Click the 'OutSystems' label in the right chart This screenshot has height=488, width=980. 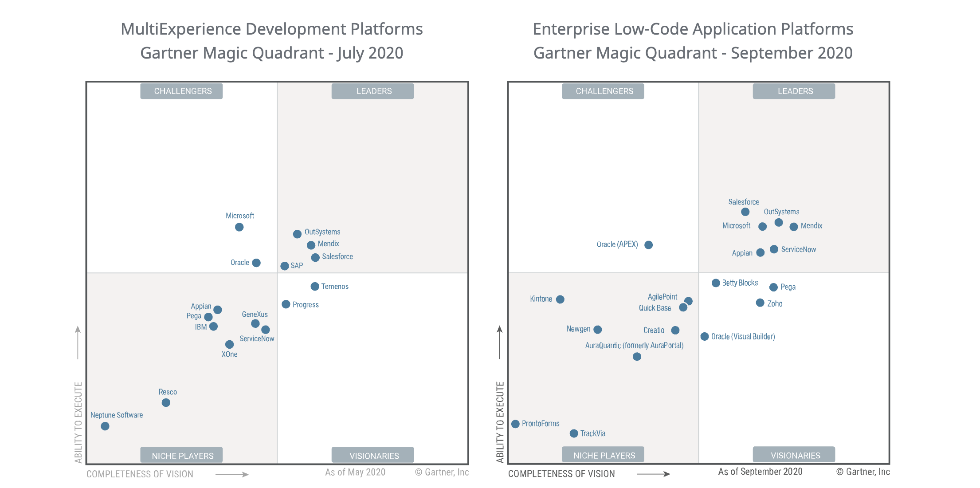point(781,212)
